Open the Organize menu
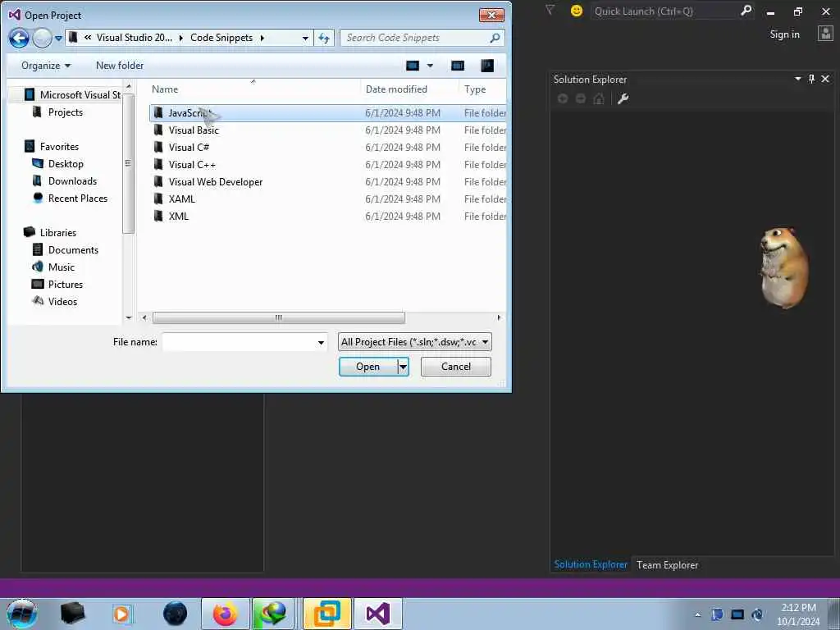840x630 pixels. coord(46,66)
